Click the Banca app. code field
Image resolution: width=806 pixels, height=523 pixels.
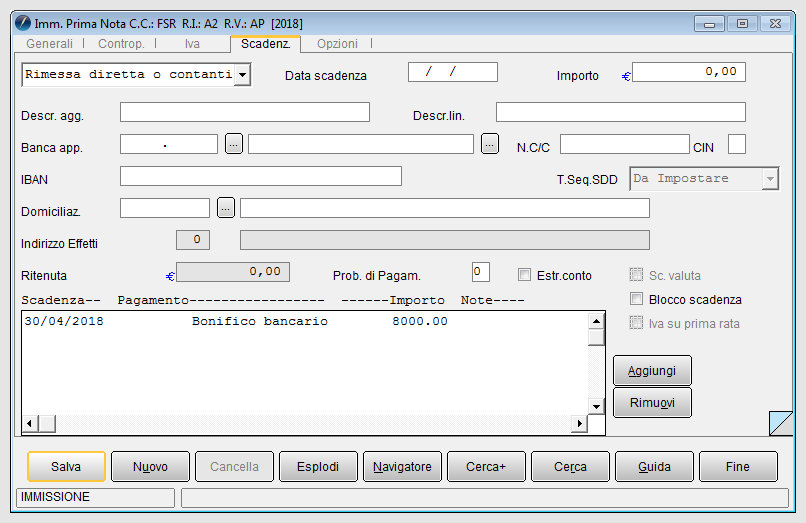[x=169, y=144]
